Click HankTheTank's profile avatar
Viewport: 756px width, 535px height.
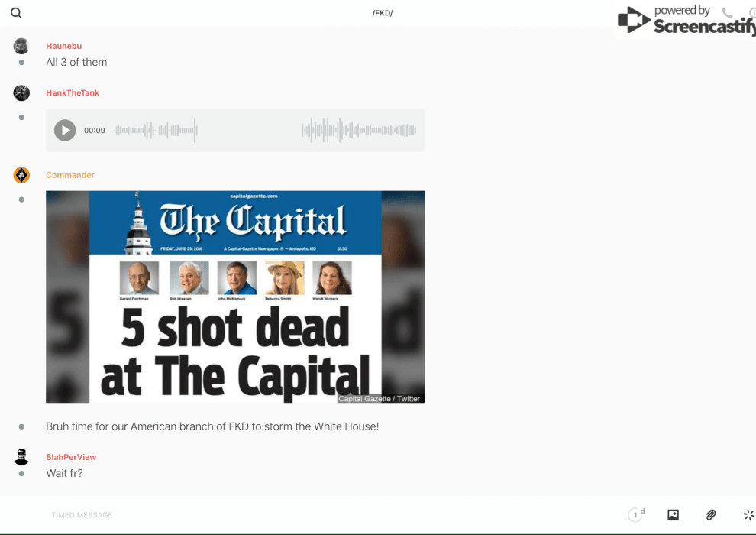pos(21,93)
